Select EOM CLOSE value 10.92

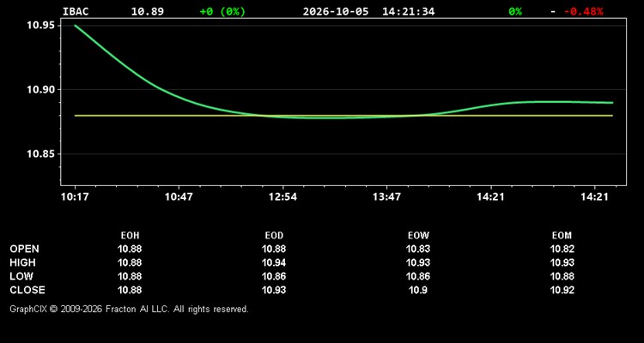tap(562, 290)
